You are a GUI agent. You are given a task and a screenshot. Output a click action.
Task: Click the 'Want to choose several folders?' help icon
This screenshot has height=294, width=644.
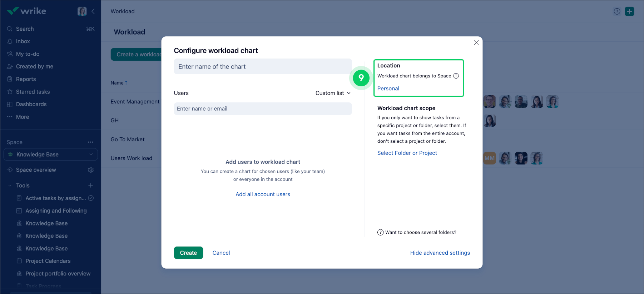coord(381,232)
